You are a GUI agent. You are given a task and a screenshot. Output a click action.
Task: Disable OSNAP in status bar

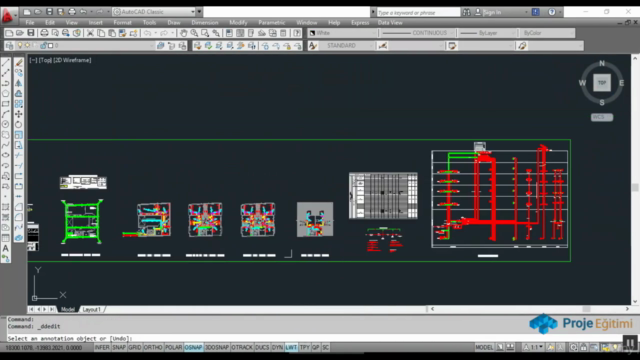click(x=193, y=347)
